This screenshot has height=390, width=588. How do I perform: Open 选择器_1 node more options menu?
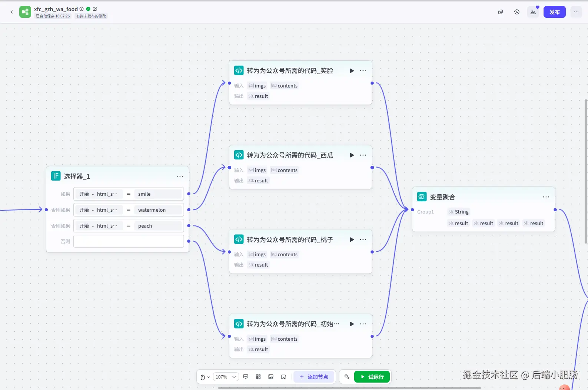[180, 176]
